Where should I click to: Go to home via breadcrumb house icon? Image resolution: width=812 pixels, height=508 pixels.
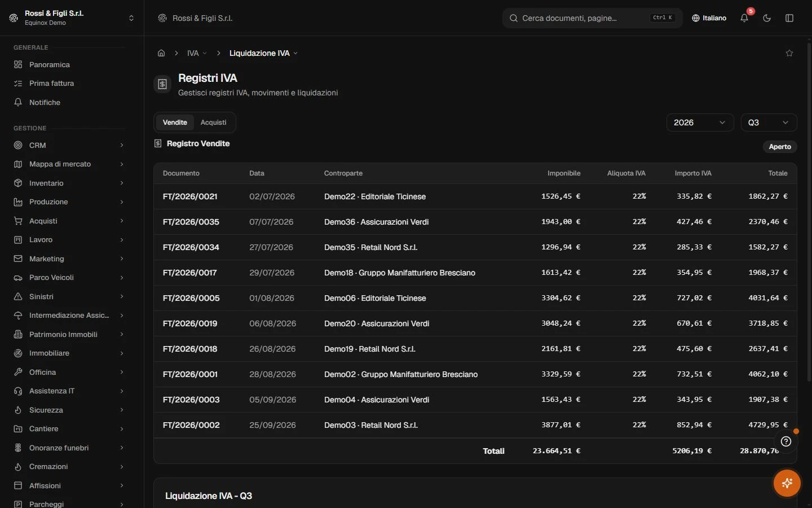pyautogui.click(x=161, y=53)
